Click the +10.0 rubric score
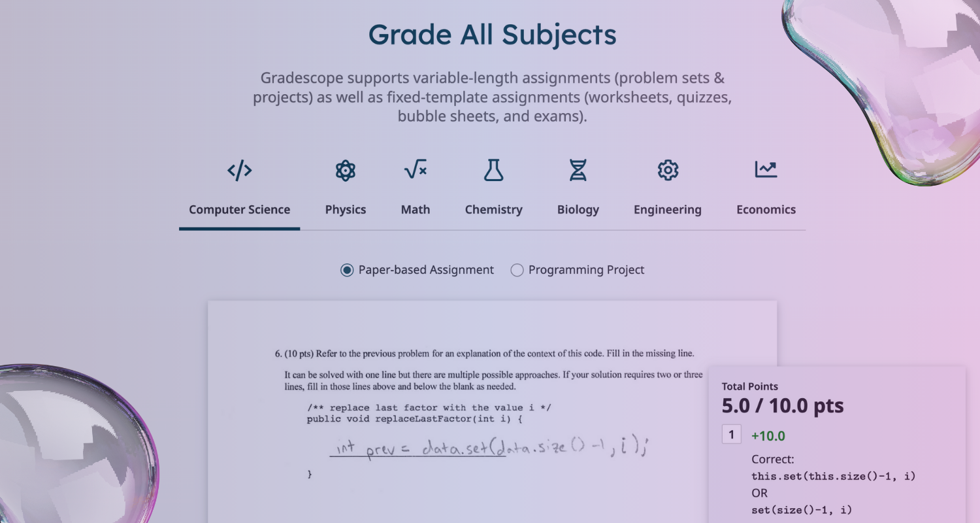 pyautogui.click(x=768, y=435)
